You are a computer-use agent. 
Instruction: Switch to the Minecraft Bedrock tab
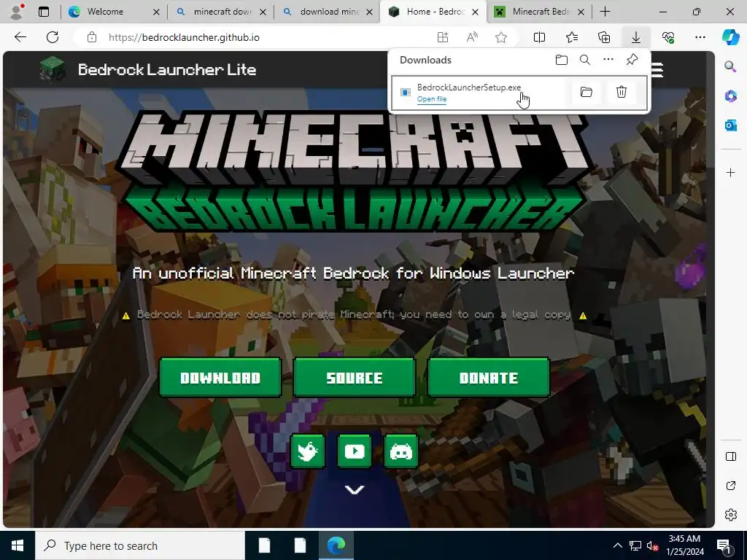point(541,12)
